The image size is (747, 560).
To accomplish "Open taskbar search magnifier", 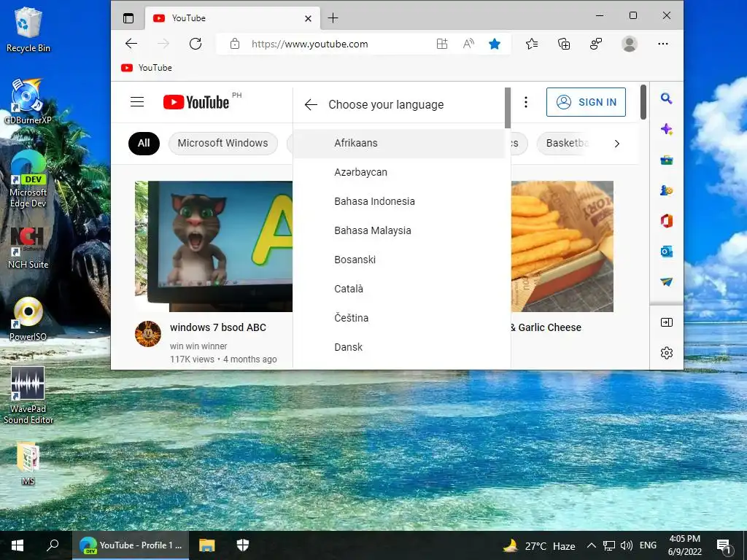I will (x=53, y=545).
